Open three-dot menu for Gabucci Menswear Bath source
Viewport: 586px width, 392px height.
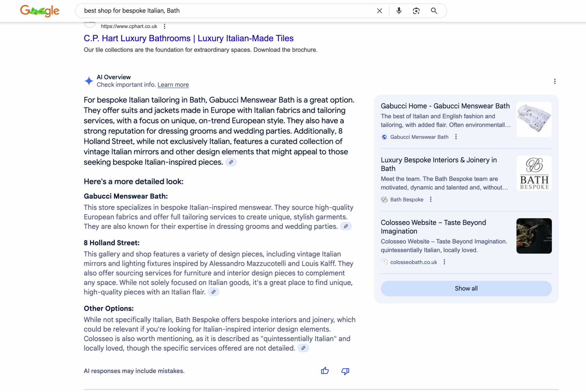pos(456,137)
